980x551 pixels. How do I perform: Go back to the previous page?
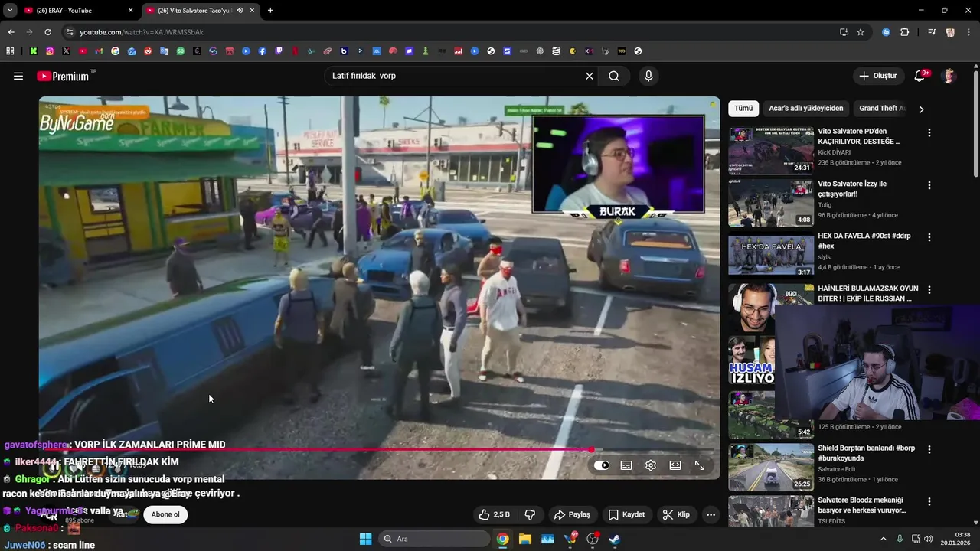click(x=11, y=32)
